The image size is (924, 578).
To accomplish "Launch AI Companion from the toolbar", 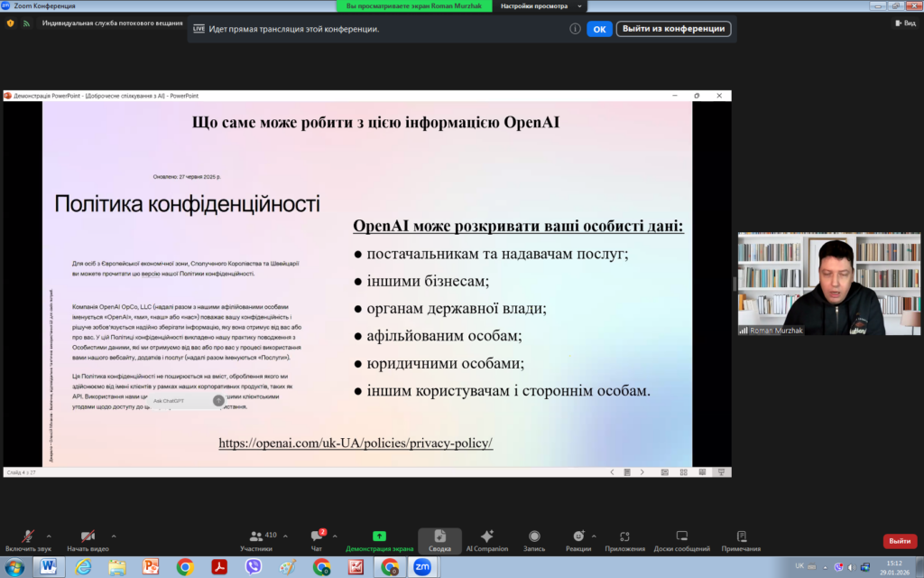I will pyautogui.click(x=487, y=536).
